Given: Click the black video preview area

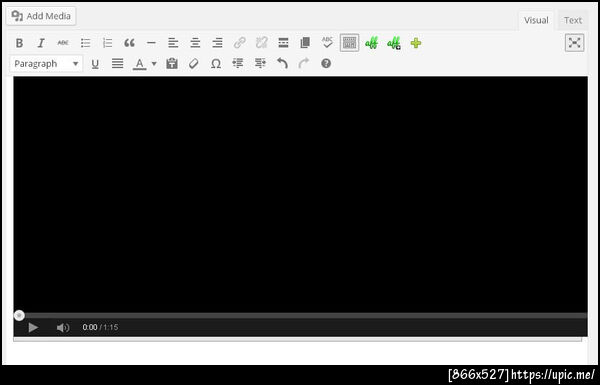Looking at the screenshot, I should (x=300, y=193).
